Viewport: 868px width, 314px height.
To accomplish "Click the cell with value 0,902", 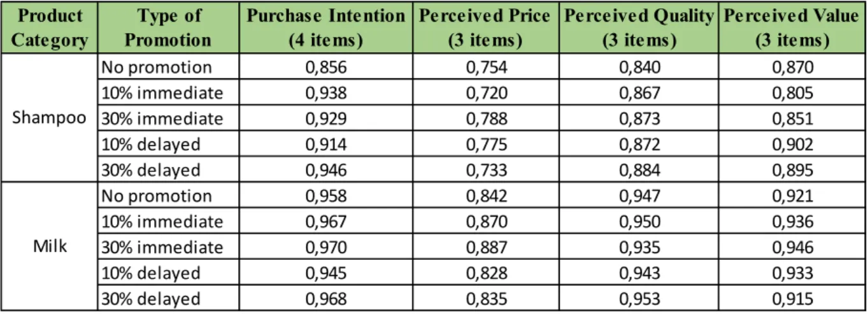I will tap(790, 145).
